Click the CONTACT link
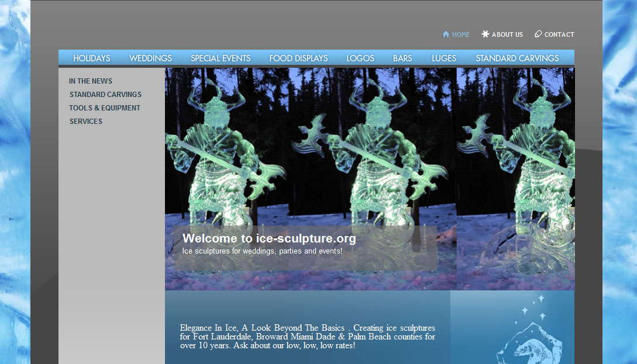Viewport: 637px width, 364px height. [559, 34]
